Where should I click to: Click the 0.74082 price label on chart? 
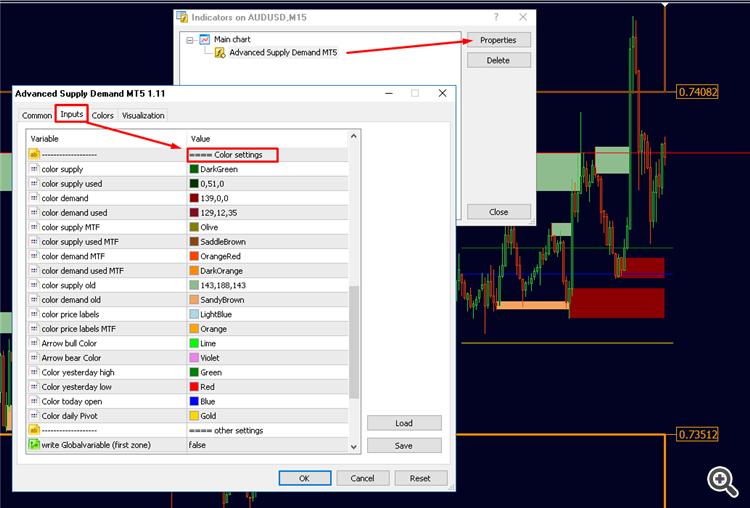click(x=698, y=92)
